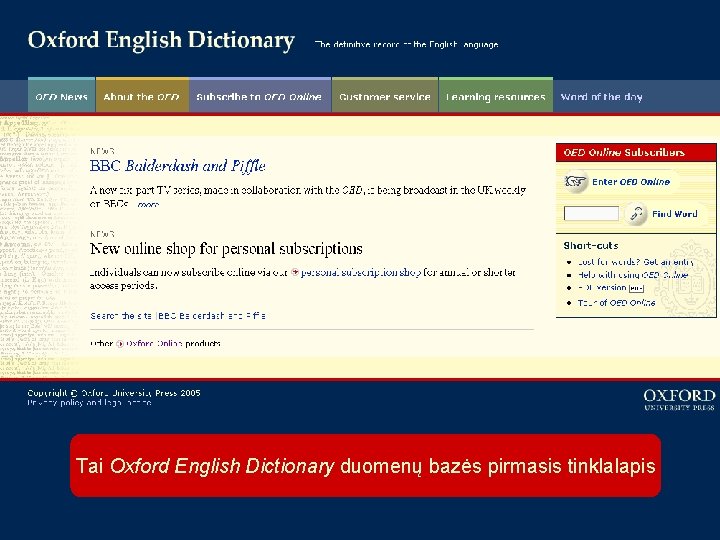Image resolution: width=720 pixels, height=540 pixels.
Task: Click arrow icon before personal subscription shop
Action: [295, 272]
